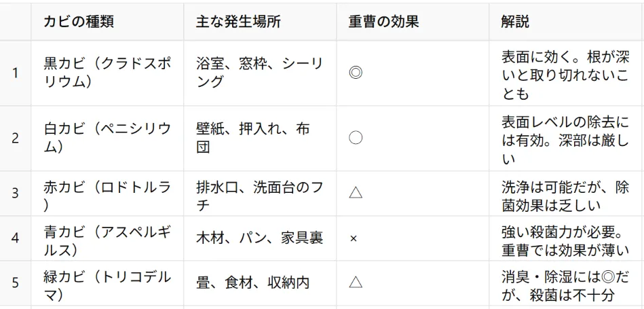Select row number 4

coord(15,238)
